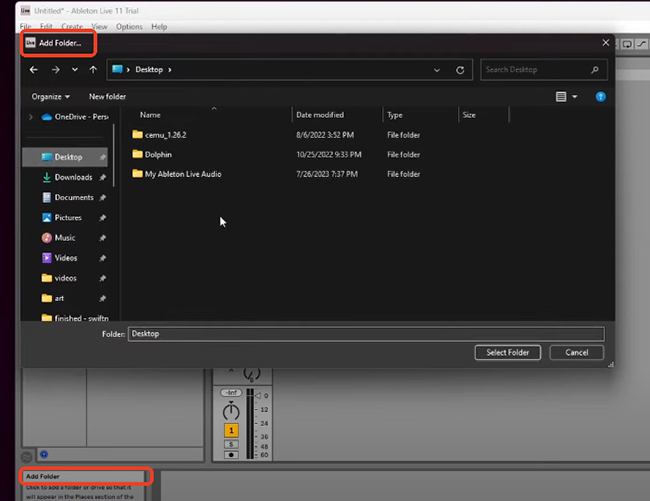The width and height of the screenshot is (650, 501).
Task: Expand the address bar history dropdown
Action: click(x=437, y=70)
